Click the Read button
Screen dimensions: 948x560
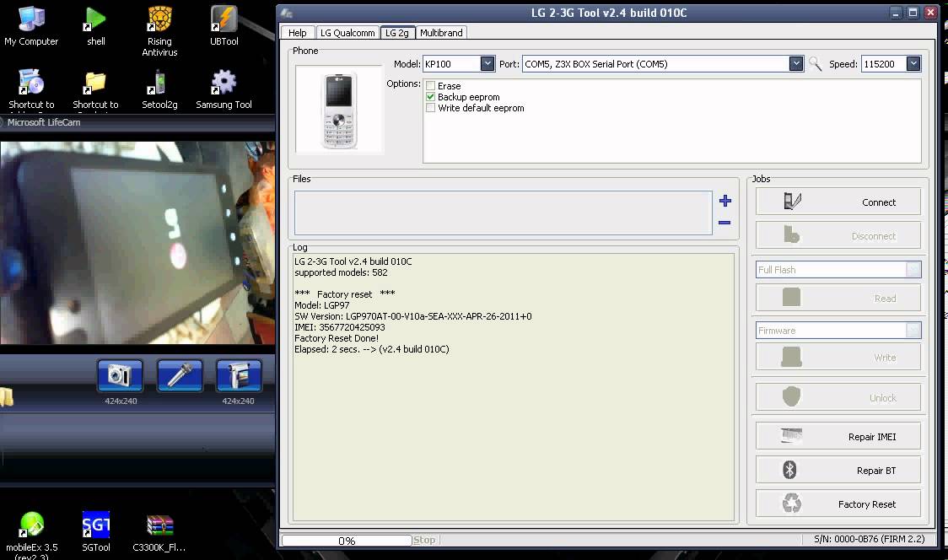838,298
